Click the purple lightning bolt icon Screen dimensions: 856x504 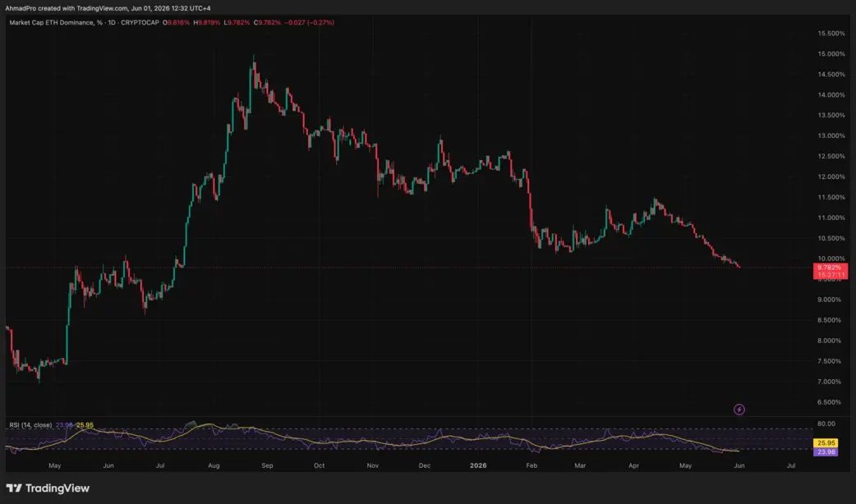pos(739,409)
